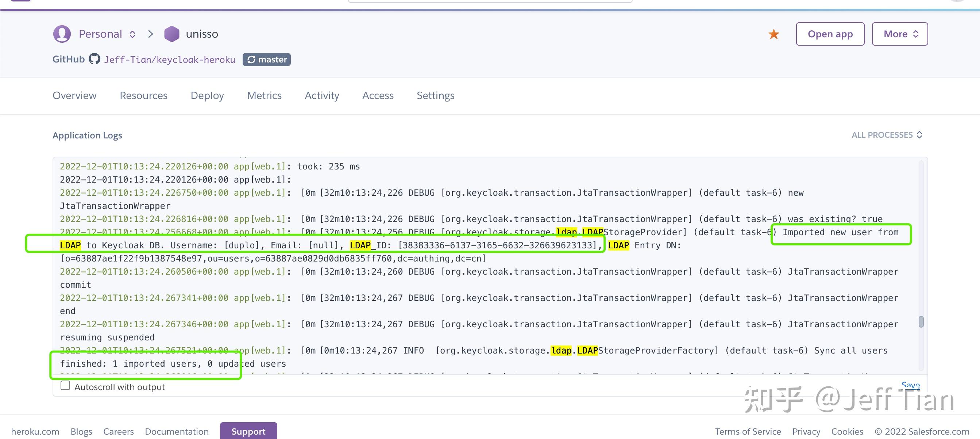Switch to the Activity tab
The image size is (980, 439).
[x=322, y=96]
